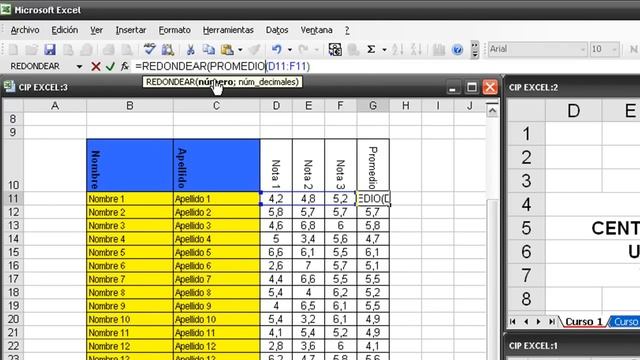This screenshot has height=360, width=640.
Task: Click the Undo arrow icon
Action: coord(277,50)
